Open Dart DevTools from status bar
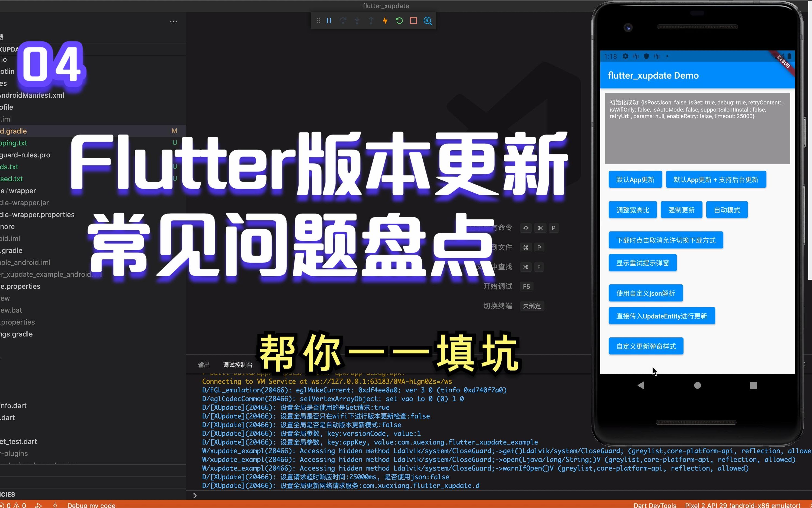The width and height of the screenshot is (812, 508). (x=654, y=505)
